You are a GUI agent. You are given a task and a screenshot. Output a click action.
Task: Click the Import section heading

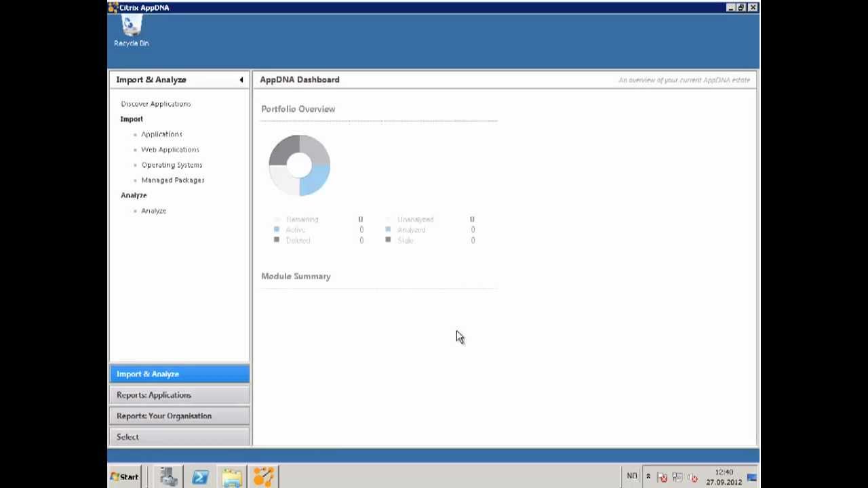tap(132, 119)
